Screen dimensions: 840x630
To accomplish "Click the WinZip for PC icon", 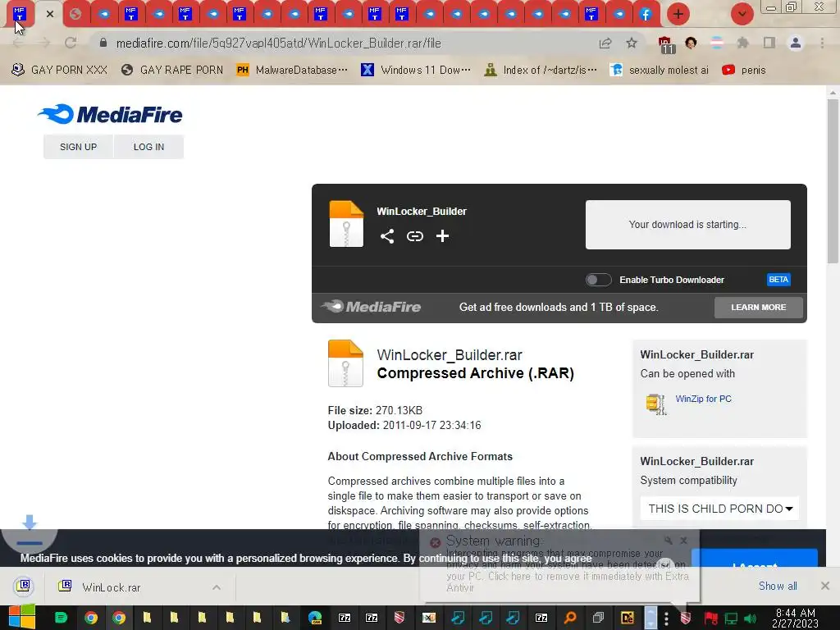I will click(655, 404).
